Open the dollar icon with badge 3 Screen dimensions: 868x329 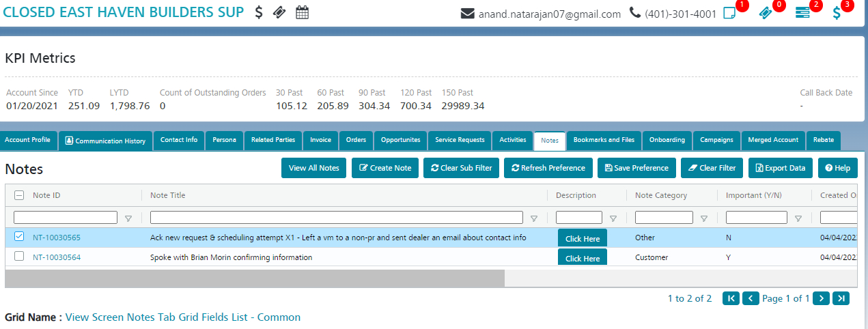click(x=837, y=13)
